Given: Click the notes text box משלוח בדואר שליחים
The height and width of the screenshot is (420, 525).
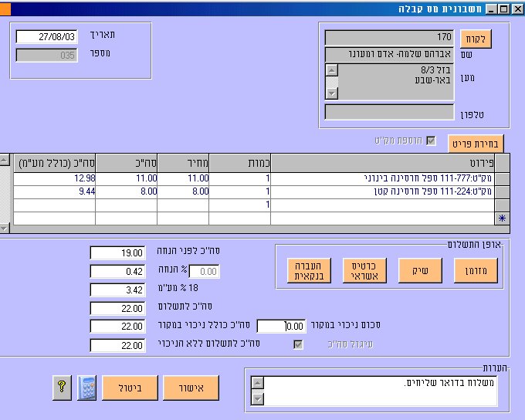Looking at the screenshot, I should [x=381, y=391].
